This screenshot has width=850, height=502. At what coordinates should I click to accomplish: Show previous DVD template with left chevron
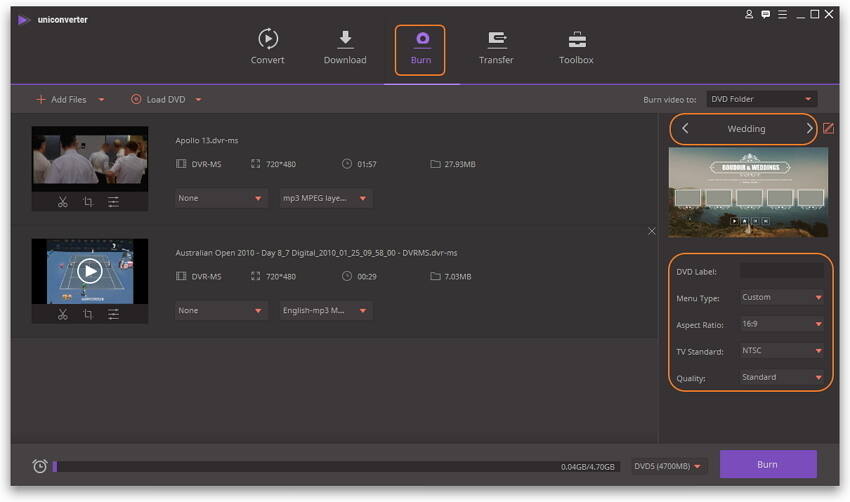click(x=685, y=128)
